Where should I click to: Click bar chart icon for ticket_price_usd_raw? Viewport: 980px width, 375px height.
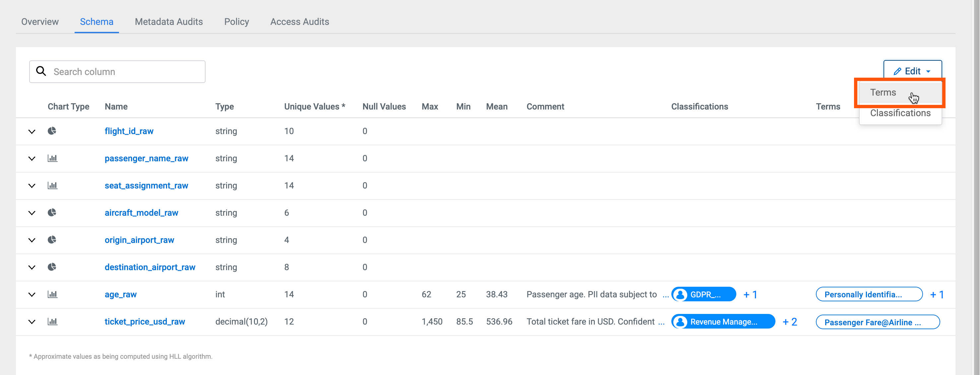pyautogui.click(x=52, y=322)
